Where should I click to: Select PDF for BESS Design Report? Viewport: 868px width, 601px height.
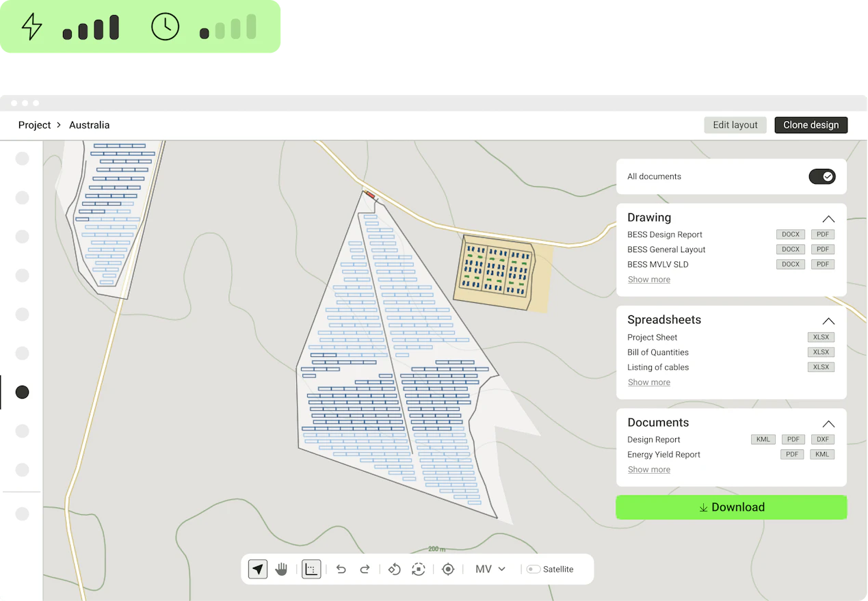(823, 235)
